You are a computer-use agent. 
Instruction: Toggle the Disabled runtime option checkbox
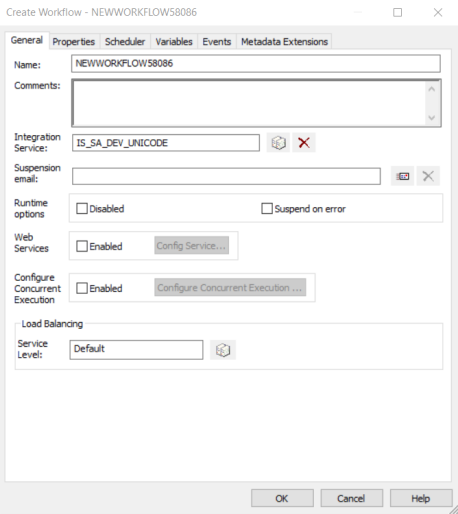tap(82, 209)
